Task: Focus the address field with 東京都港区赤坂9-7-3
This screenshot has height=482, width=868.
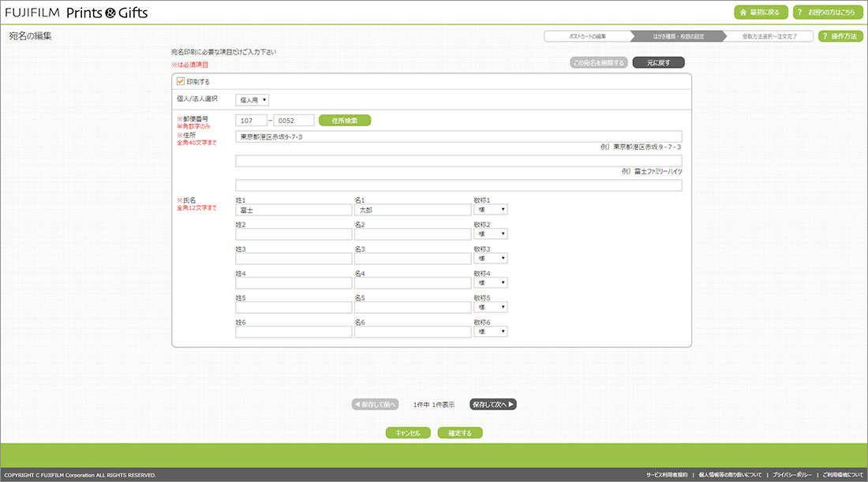Action: [458, 136]
